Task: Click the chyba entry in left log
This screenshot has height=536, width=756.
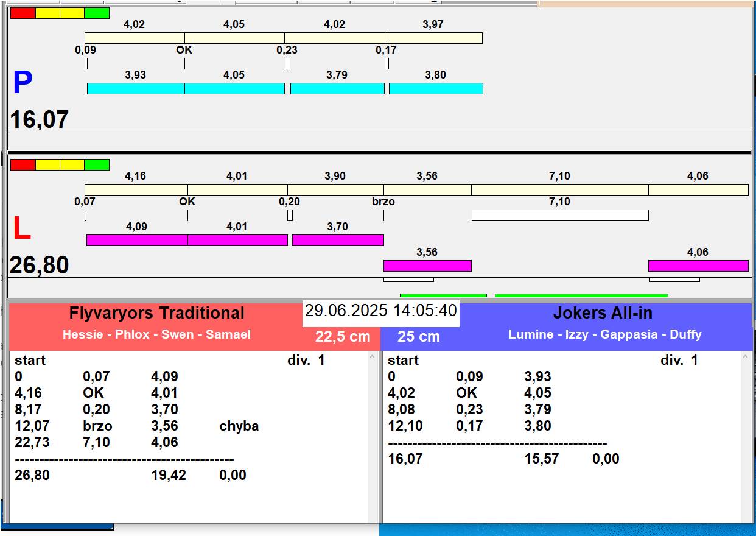Action: 239,426
